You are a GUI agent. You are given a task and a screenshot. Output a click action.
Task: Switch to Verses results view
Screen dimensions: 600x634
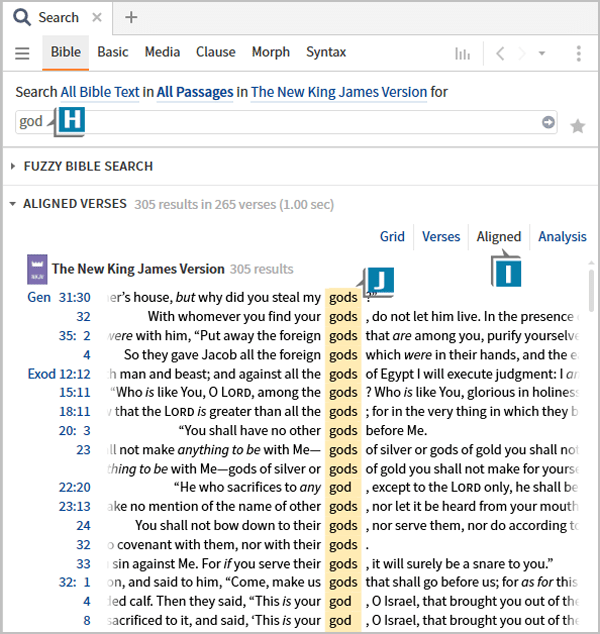(x=441, y=237)
